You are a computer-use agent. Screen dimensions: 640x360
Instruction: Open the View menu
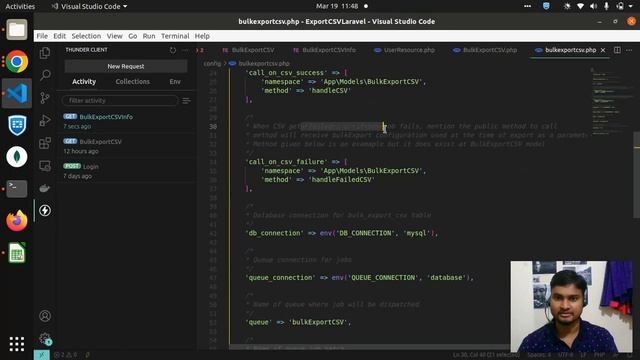114,36
